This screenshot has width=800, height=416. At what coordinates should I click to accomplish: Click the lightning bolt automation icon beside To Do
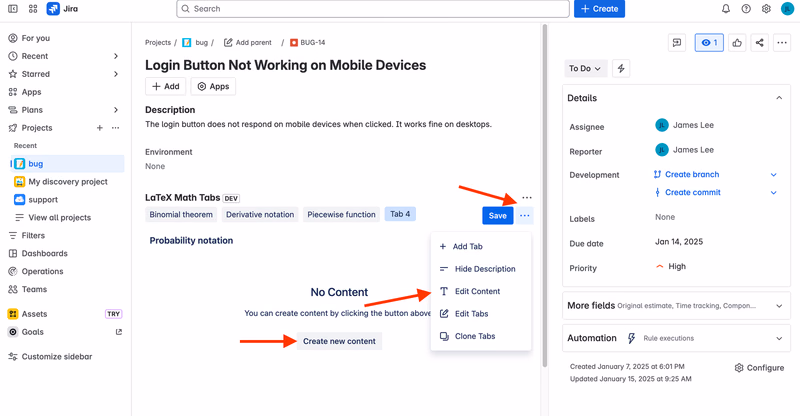pyautogui.click(x=621, y=68)
